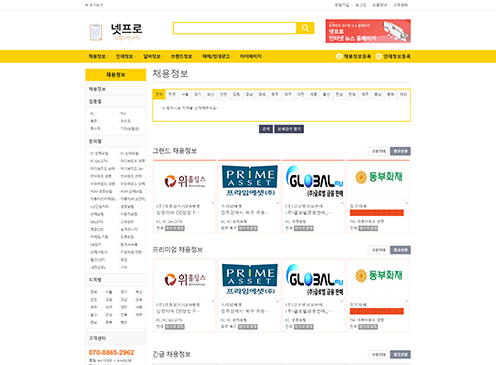Click the small corner icon on Grand PRIME ASSET card
Image resolution: width=496 pixels, height=365 pixels.
click(x=277, y=203)
